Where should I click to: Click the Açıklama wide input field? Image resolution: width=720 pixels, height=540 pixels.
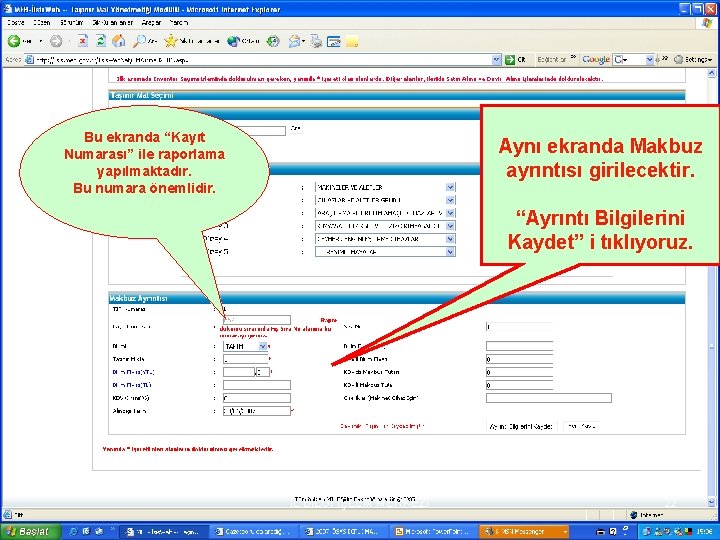click(x=549, y=398)
